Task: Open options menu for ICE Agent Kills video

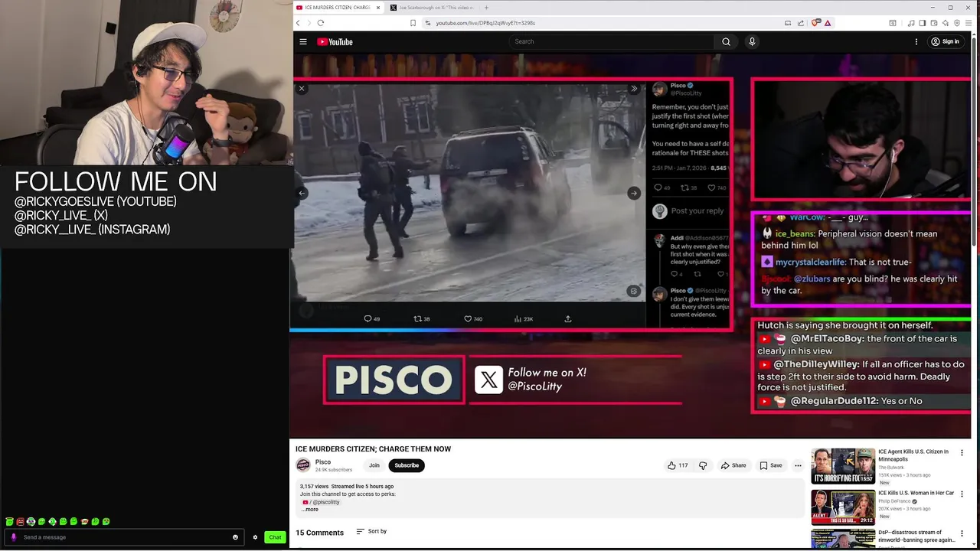Action: 962,452
